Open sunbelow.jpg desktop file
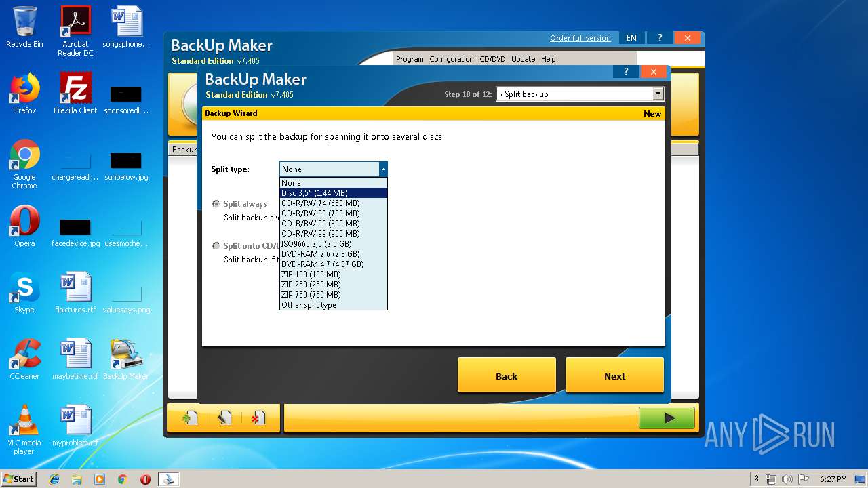The image size is (868, 488). pyautogui.click(x=126, y=166)
